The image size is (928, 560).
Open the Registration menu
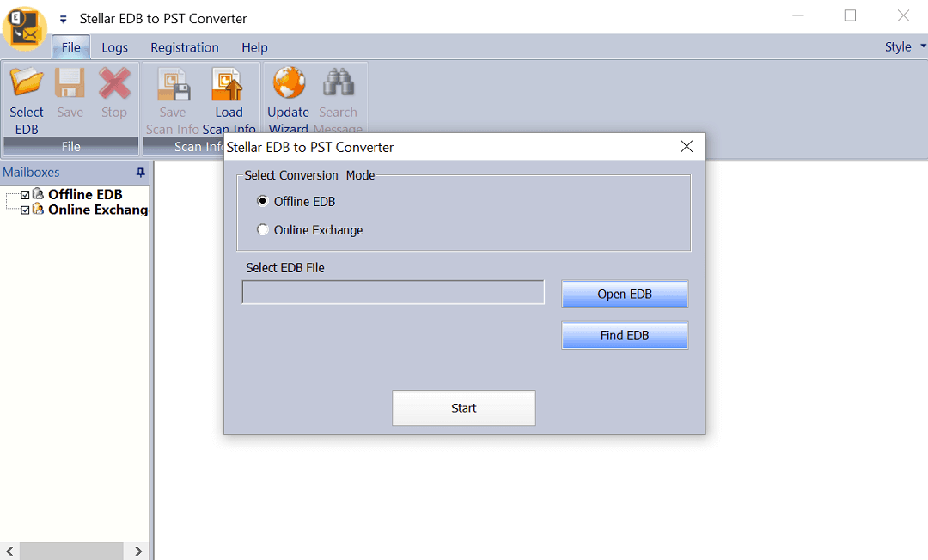pyautogui.click(x=185, y=47)
